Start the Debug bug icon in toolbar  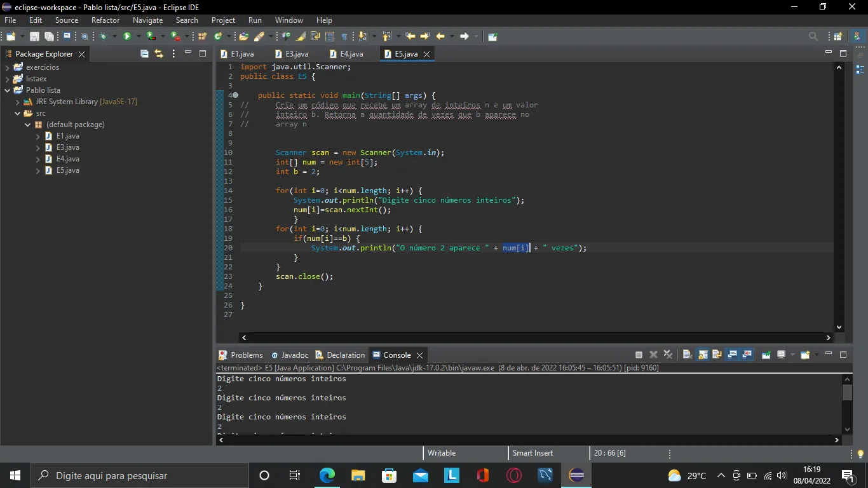(x=103, y=36)
